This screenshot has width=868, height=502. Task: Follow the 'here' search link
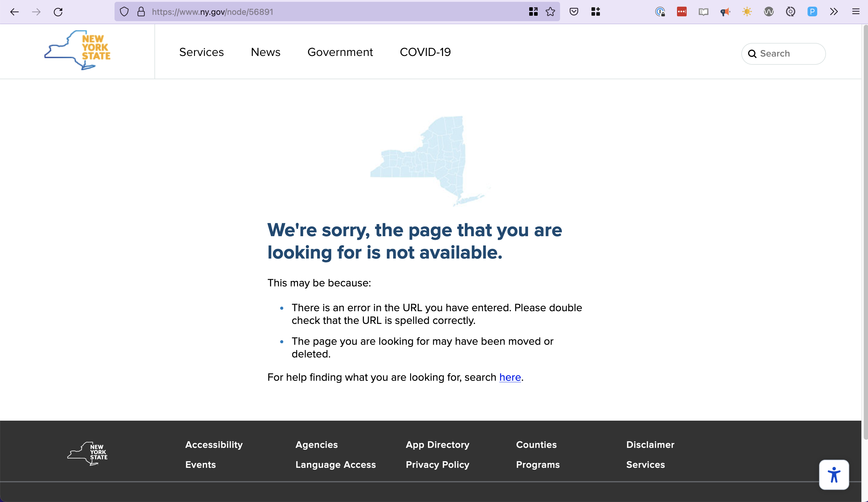(510, 377)
